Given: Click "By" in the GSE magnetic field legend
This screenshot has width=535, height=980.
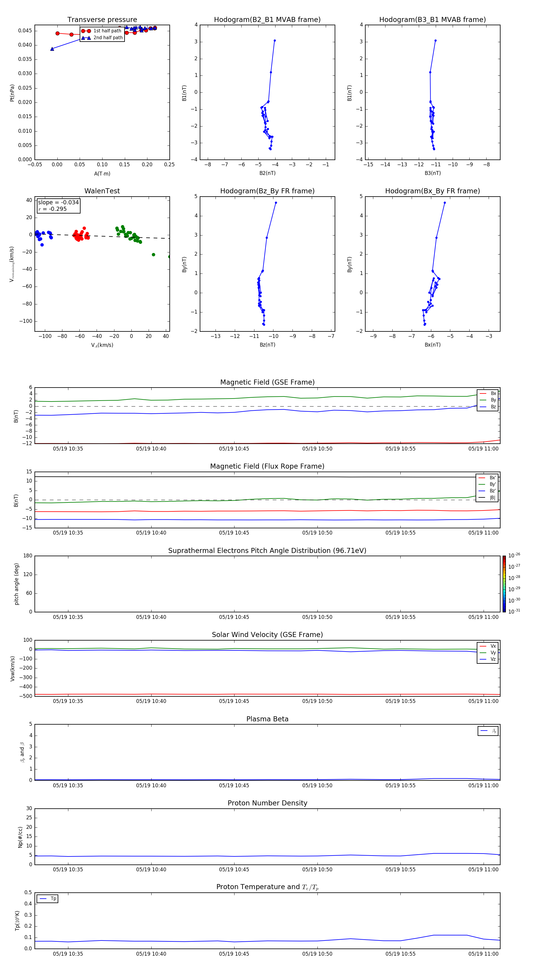Looking at the screenshot, I should (488, 400).
